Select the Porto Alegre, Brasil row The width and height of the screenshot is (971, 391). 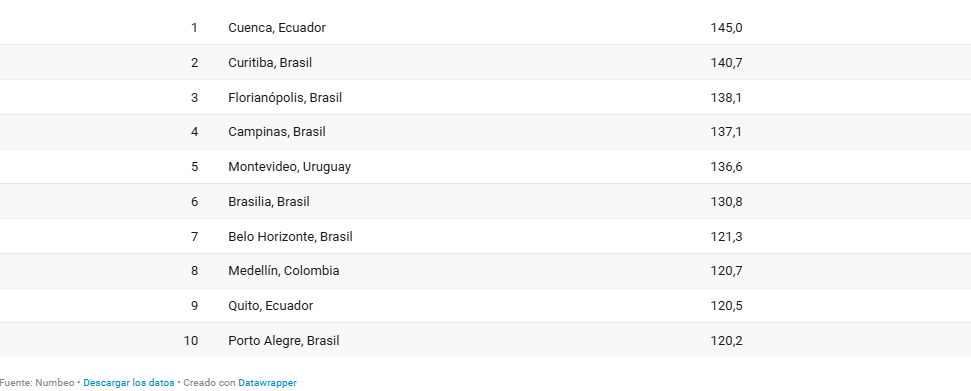[x=486, y=340]
